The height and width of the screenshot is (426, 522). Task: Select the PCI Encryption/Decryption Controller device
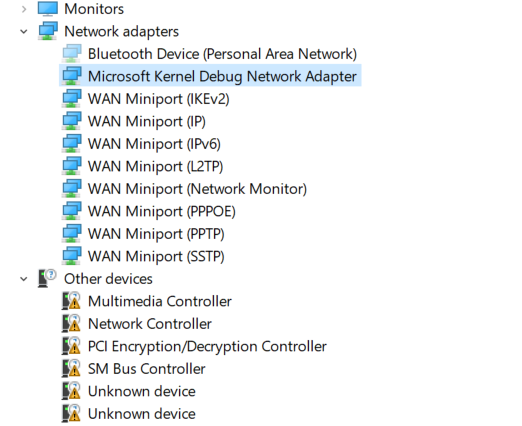207,347
